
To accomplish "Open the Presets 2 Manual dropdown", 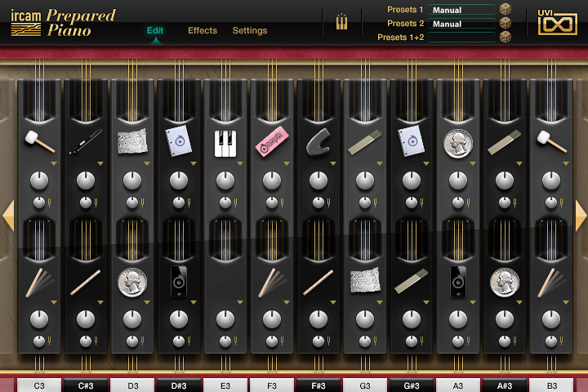I will [x=461, y=24].
